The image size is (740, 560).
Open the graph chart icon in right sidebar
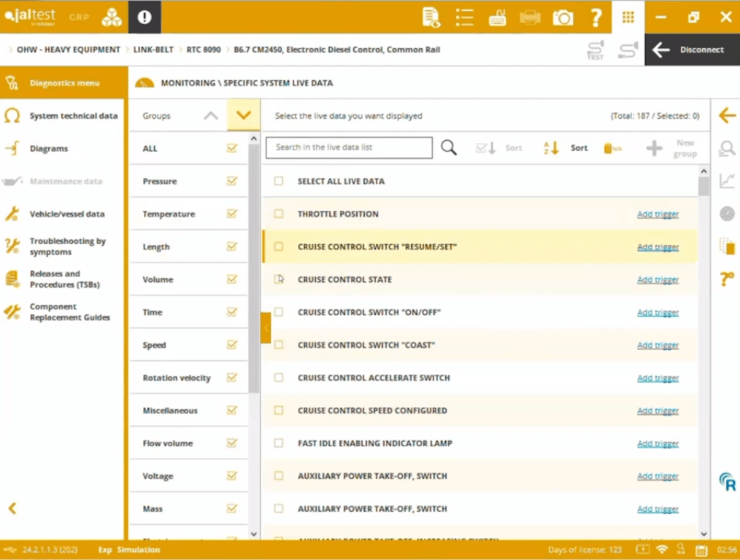click(x=726, y=181)
